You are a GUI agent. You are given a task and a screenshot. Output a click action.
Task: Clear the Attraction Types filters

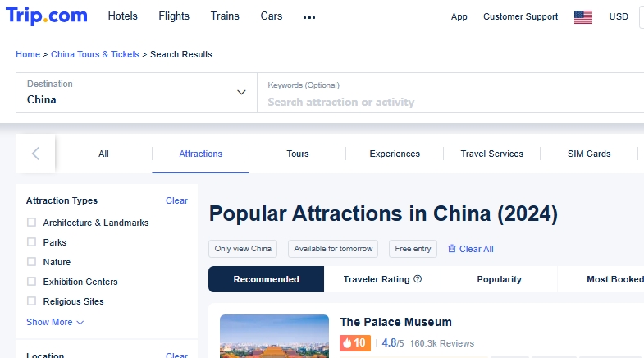(x=176, y=200)
